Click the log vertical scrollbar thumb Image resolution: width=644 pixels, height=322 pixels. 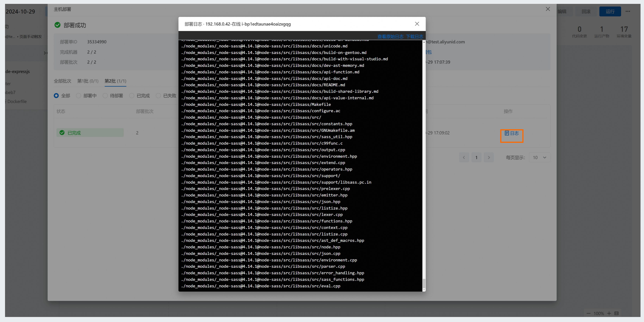pyautogui.click(x=424, y=283)
